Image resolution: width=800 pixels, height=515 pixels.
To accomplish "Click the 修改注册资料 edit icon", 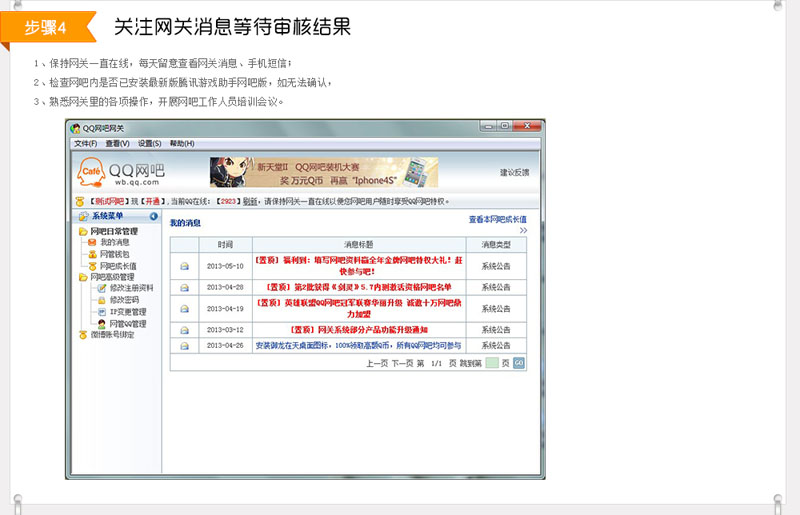I will coord(100,288).
